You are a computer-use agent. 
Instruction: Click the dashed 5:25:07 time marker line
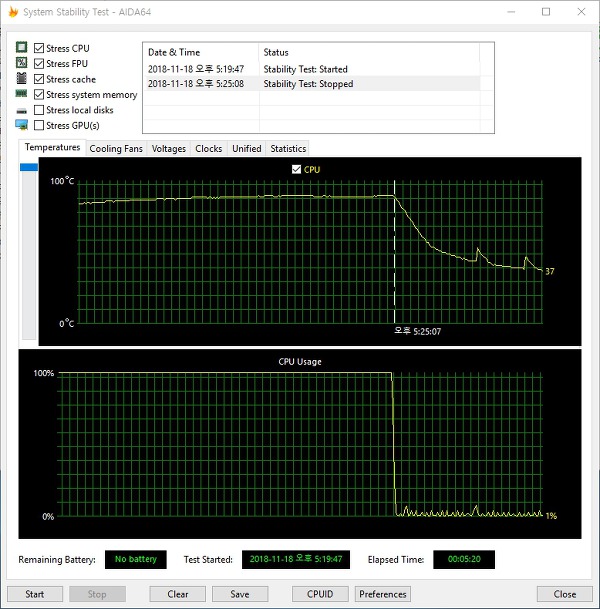[x=395, y=252]
